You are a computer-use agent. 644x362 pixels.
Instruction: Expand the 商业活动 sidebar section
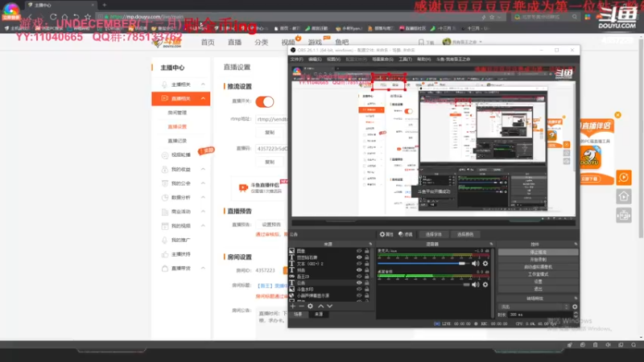click(203, 212)
